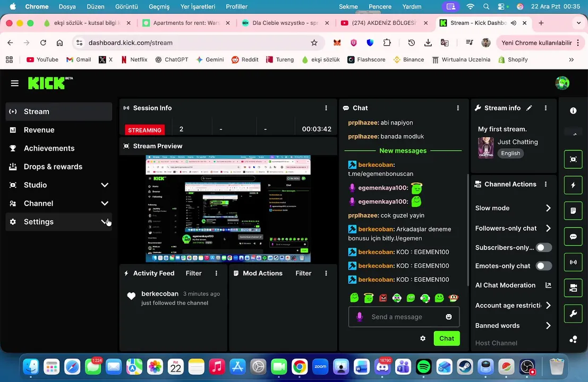
Task: Select Stream in sidebar
Action: (x=59, y=111)
